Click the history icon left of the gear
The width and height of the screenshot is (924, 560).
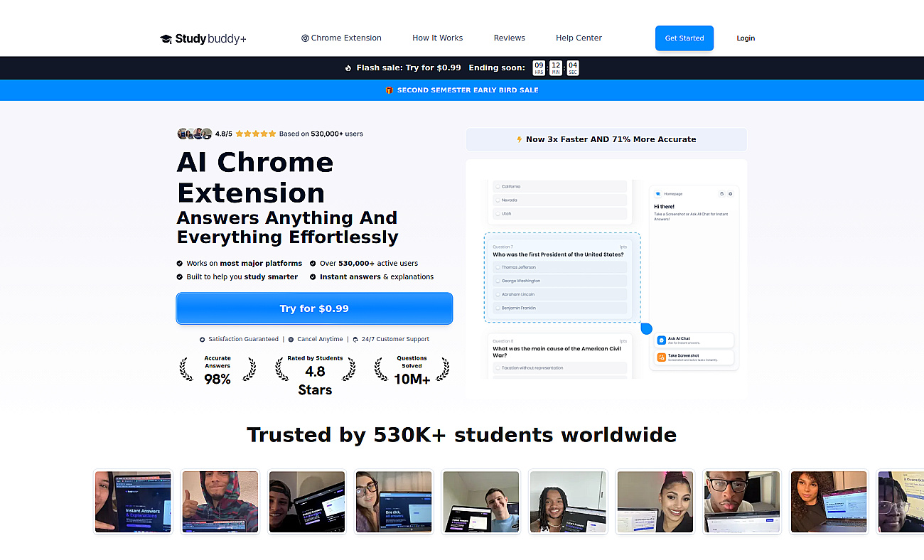(x=721, y=193)
